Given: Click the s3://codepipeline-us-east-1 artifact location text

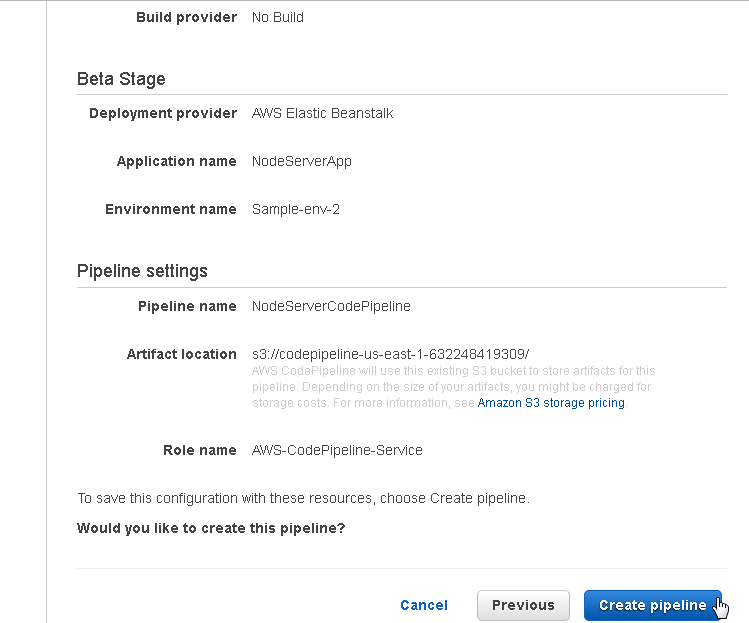Looking at the screenshot, I should (x=390, y=354).
